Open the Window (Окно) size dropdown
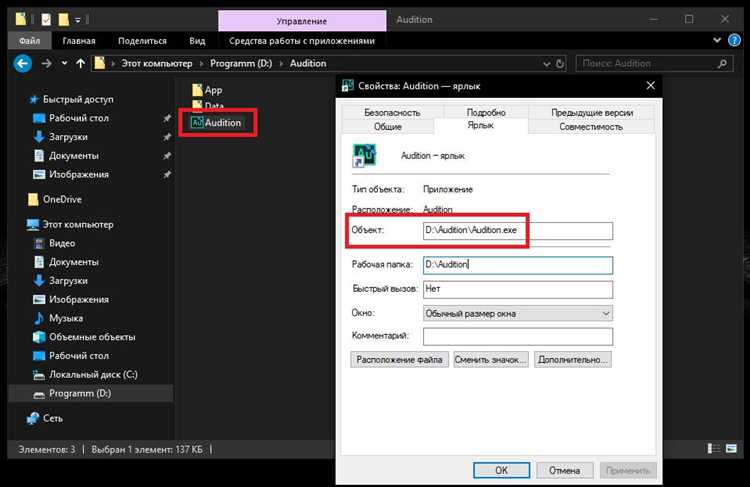The image size is (750, 487). pyautogui.click(x=517, y=313)
